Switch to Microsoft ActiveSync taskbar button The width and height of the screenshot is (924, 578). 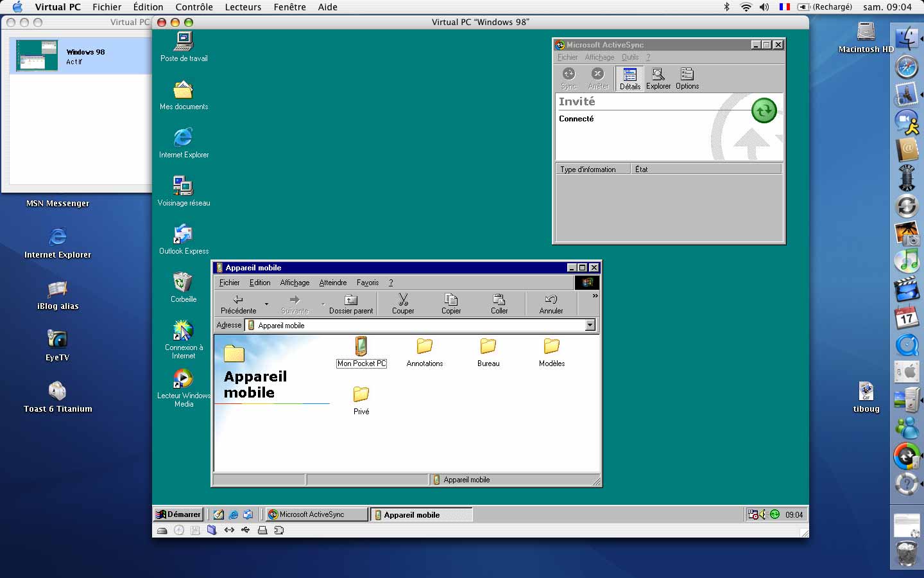point(317,514)
